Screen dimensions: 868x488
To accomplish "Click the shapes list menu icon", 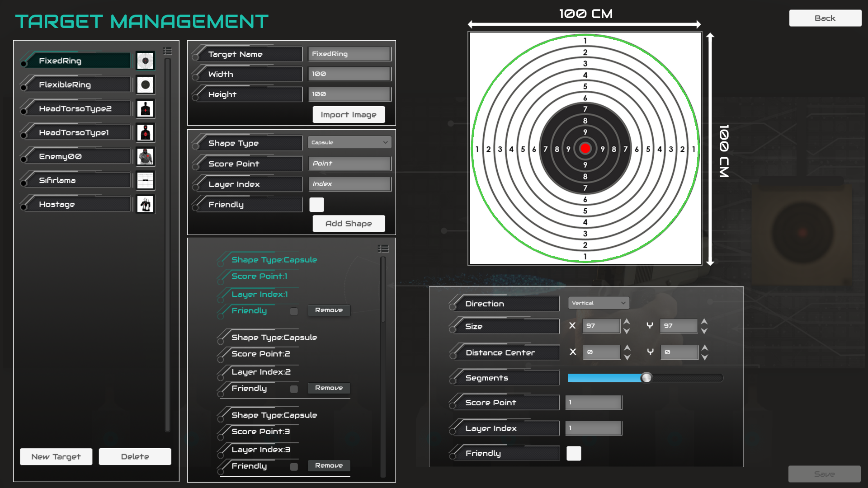I will tap(383, 249).
